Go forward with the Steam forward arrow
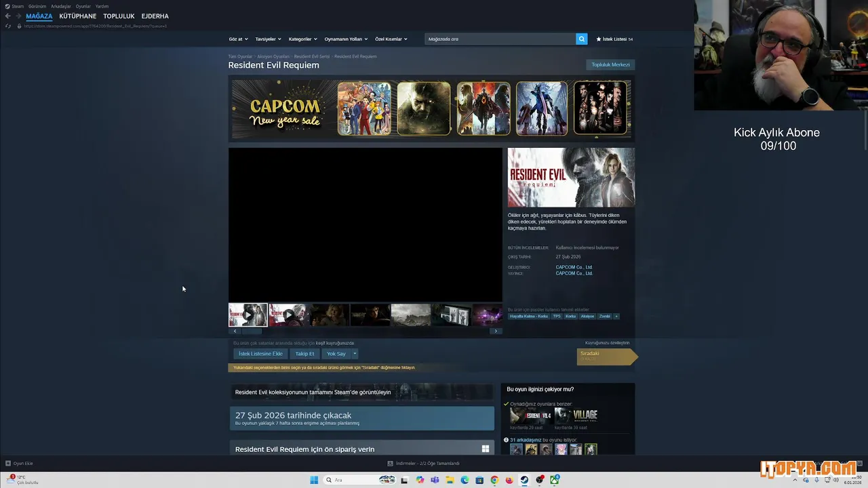The width and height of the screenshot is (868, 488). [18, 16]
